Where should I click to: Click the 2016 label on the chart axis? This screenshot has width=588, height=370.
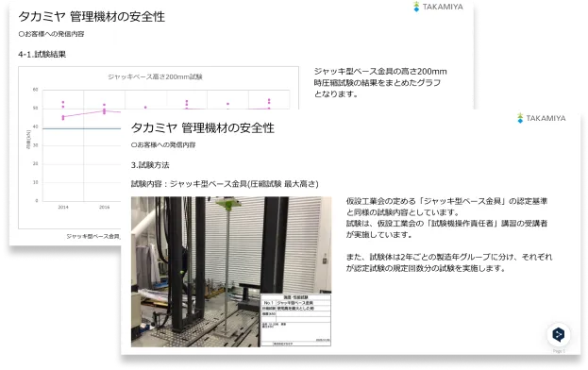click(x=104, y=207)
